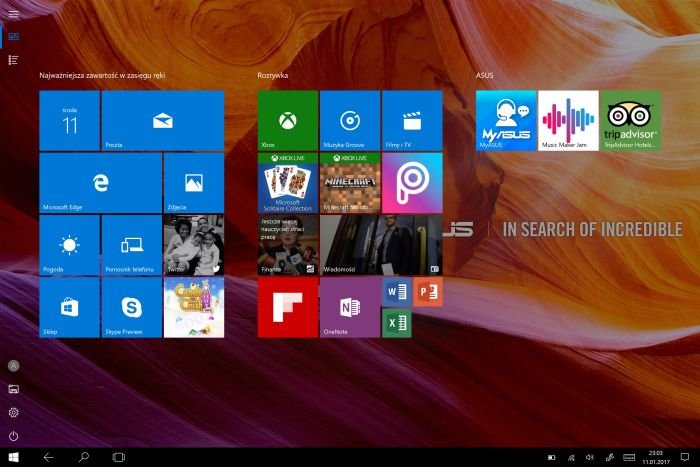This screenshot has height=467, width=700.
Task: Launch the Minecraft tile
Action: point(350,183)
